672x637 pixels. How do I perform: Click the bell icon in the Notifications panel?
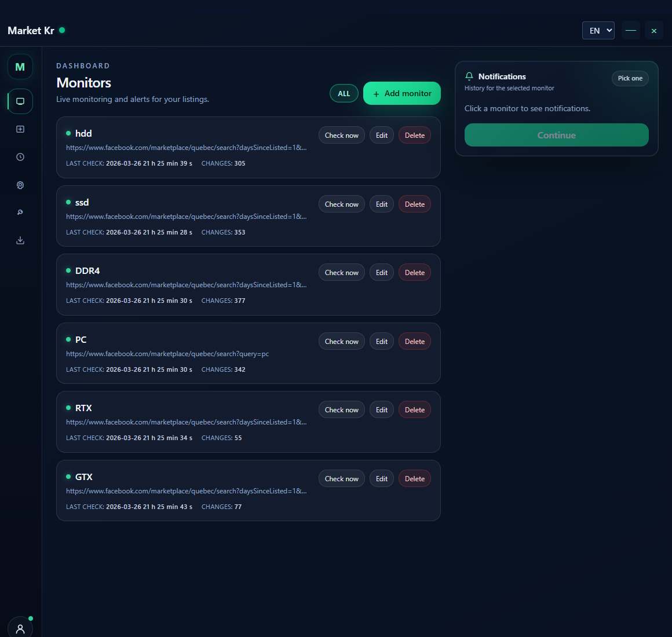click(469, 76)
